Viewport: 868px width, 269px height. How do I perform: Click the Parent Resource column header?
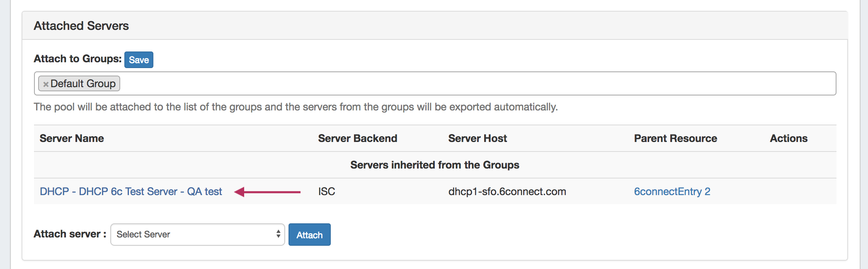675,139
